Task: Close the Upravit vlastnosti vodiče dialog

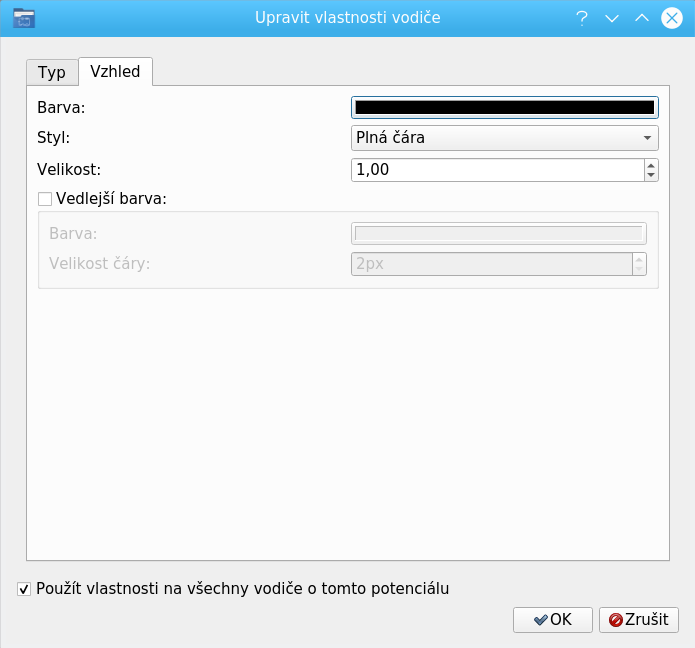Action: [x=673, y=18]
